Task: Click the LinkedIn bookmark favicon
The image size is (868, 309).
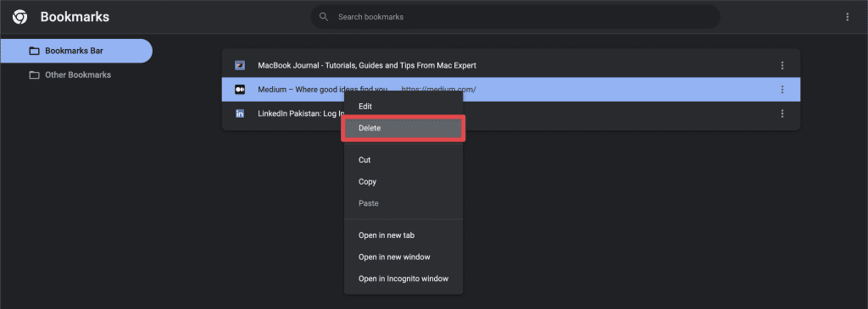Action: pyautogui.click(x=240, y=113)
